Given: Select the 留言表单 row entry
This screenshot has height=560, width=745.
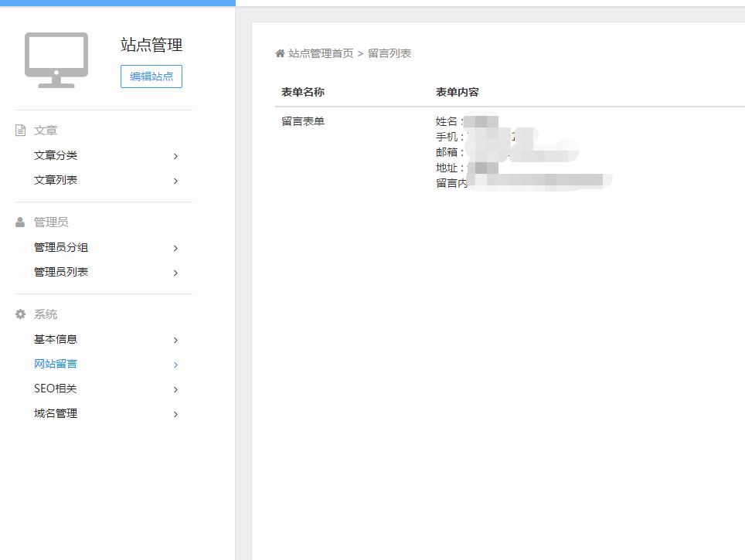Looking at the screenshot, I should [303, 121].
